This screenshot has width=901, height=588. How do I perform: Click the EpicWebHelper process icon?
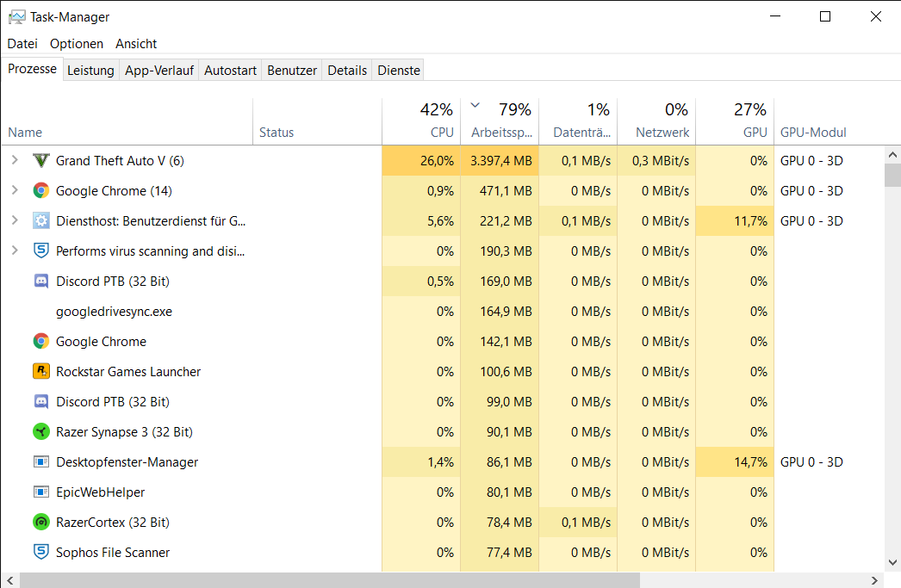41,492
